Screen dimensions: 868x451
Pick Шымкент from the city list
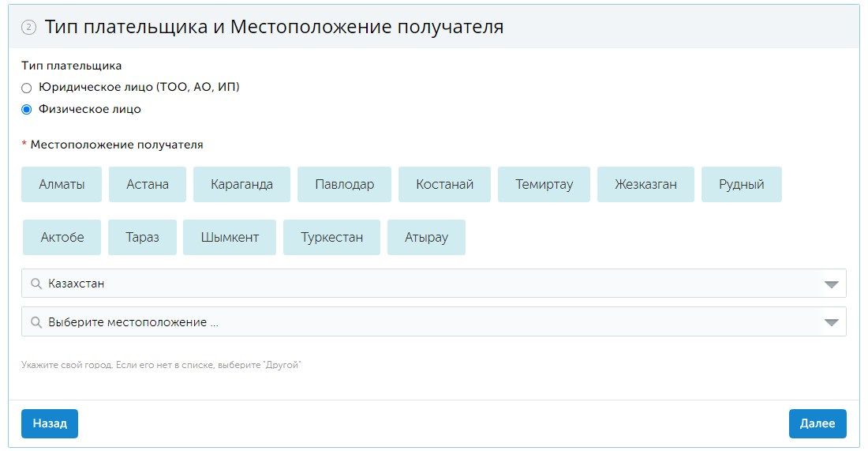230,237
